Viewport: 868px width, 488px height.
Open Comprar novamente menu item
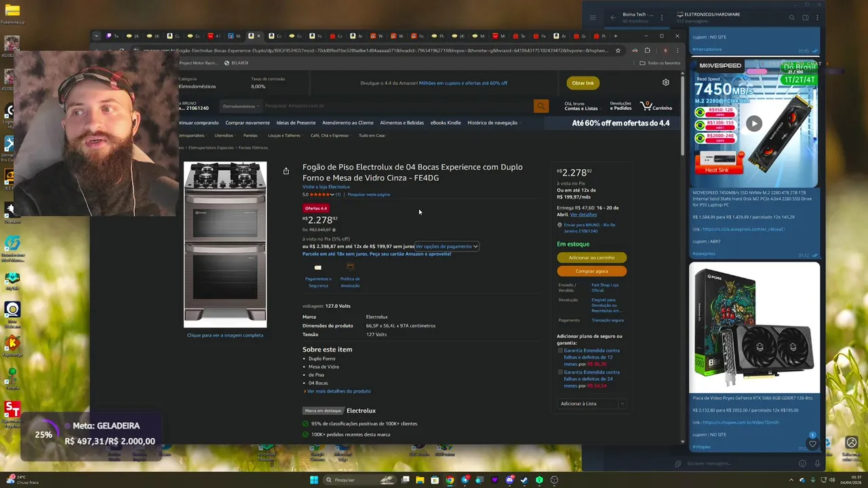coord(248,123)
